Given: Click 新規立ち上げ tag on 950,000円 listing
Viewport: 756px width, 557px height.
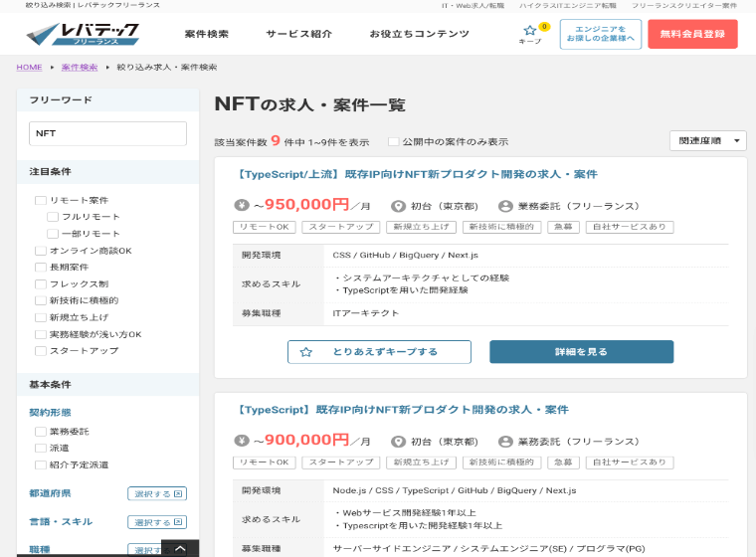Looking at the screenshot, I should [421, 227].
